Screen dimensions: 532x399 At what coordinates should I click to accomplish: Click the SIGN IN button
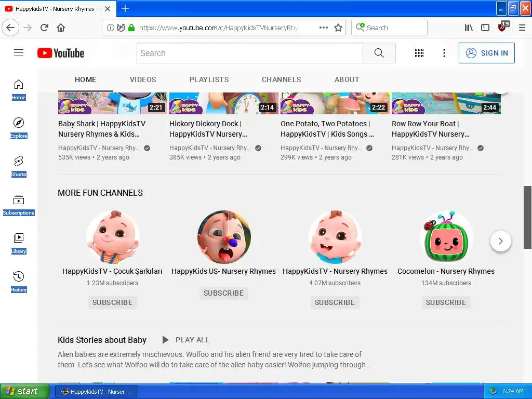pyautogui.click(x=486, y=53)
